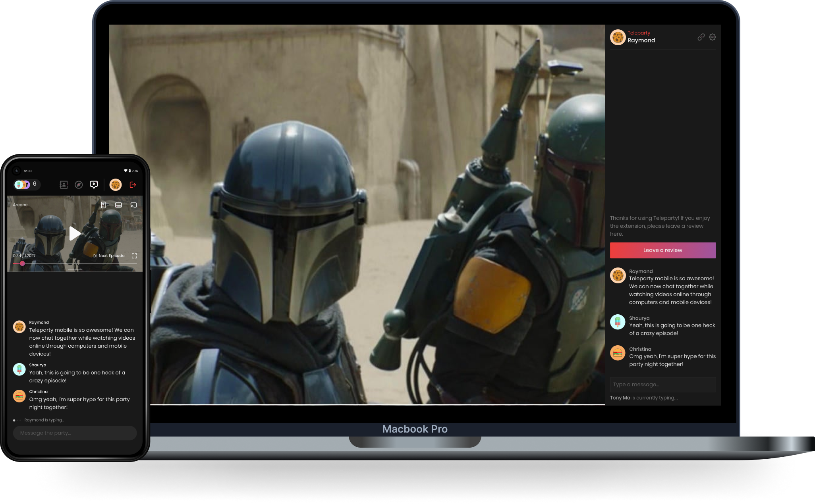
Task: Expand Christina's burger avatar in the chat panel
Action: pos(618,353)
